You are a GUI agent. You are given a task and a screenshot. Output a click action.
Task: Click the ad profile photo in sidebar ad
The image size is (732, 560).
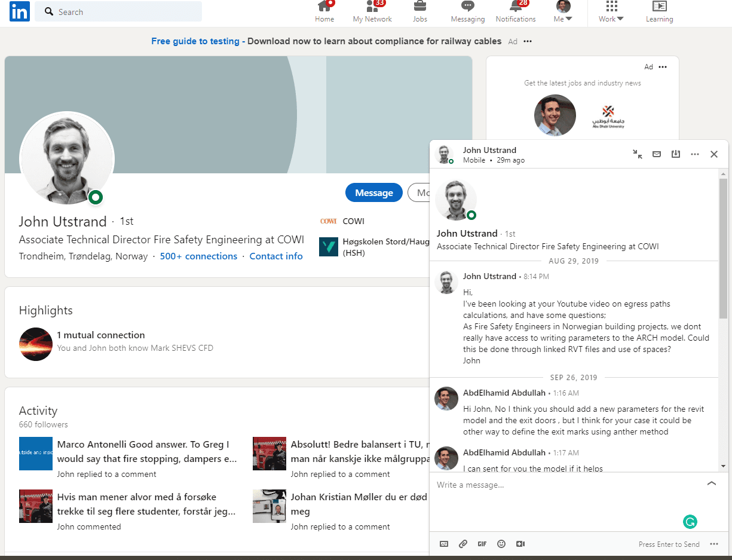click(x=555, y=115)
